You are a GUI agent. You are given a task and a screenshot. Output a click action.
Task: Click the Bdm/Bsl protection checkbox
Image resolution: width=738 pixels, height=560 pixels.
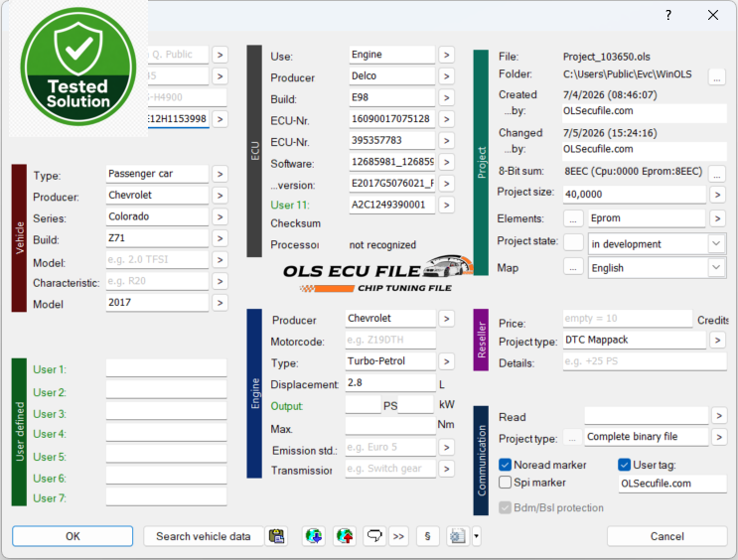pyautogui.click(x=505, y=507)
